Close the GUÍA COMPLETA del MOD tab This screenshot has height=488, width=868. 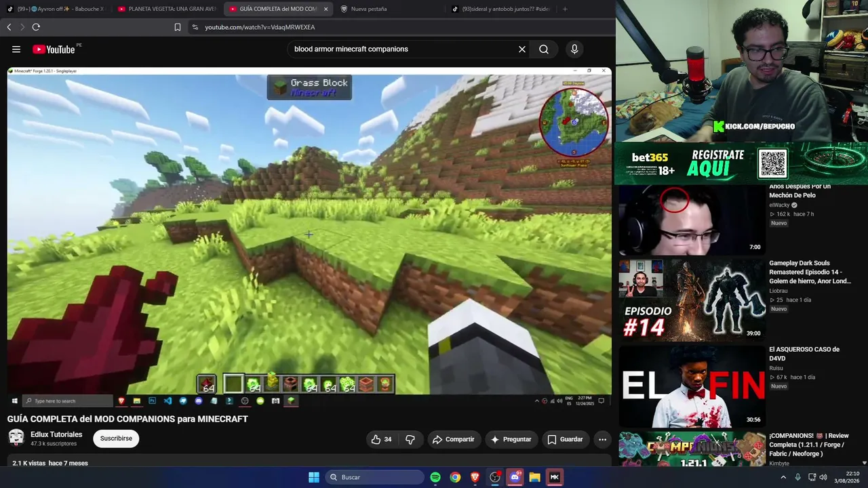[326, 9]
